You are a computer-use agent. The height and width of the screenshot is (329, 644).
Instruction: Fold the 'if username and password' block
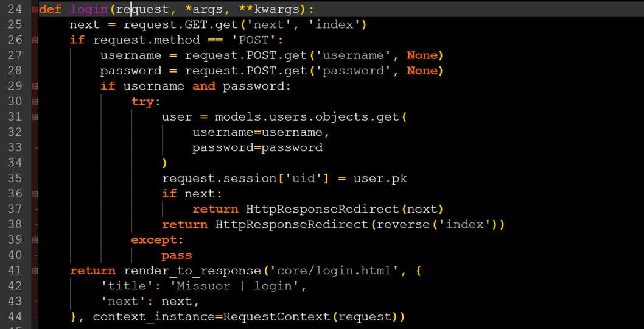(x=35, y=87)
